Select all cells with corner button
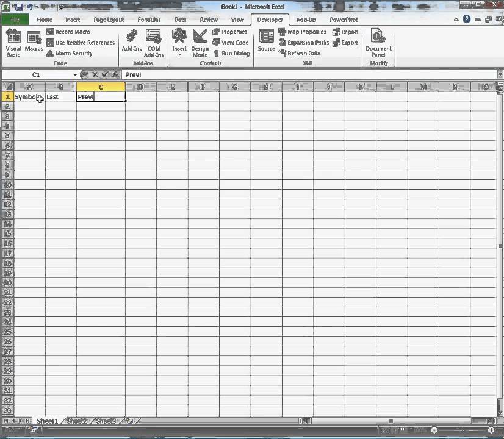This screenshot has width=504, height=439. point(8,87)
